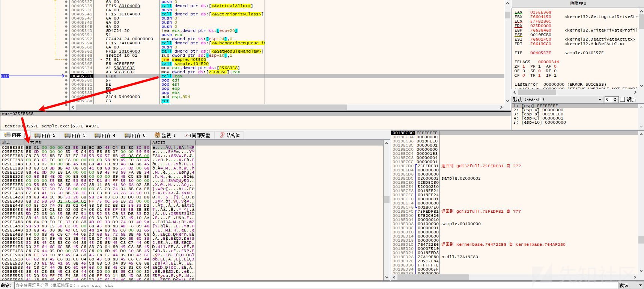The width and height of the screenshot is (644, 289).
Task: Select the call GetPriorityClass instruction line
Action: (287, 14)
